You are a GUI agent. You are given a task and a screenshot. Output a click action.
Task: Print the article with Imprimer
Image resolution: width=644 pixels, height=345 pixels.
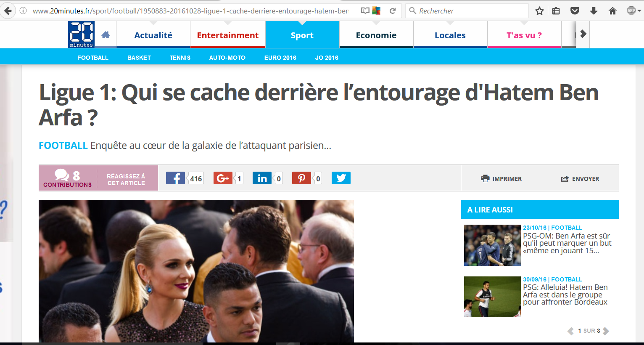coord(501,179)
